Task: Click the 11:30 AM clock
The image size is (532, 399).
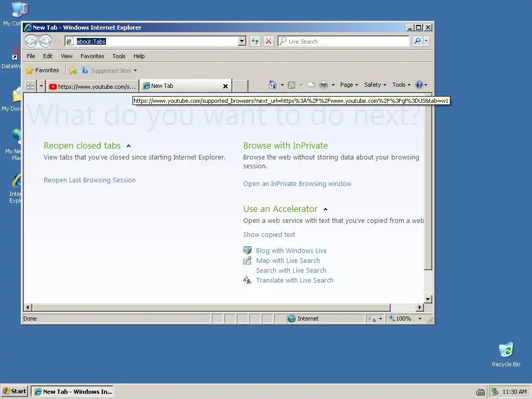Action: [515, 392]
